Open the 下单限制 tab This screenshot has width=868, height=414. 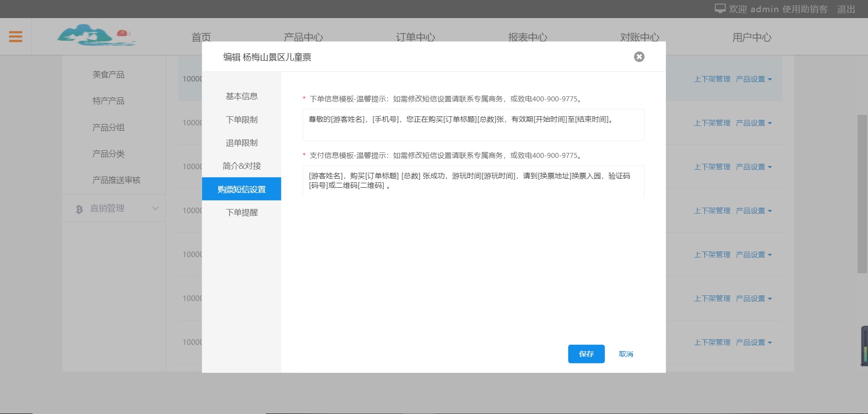tap(241, 119)
